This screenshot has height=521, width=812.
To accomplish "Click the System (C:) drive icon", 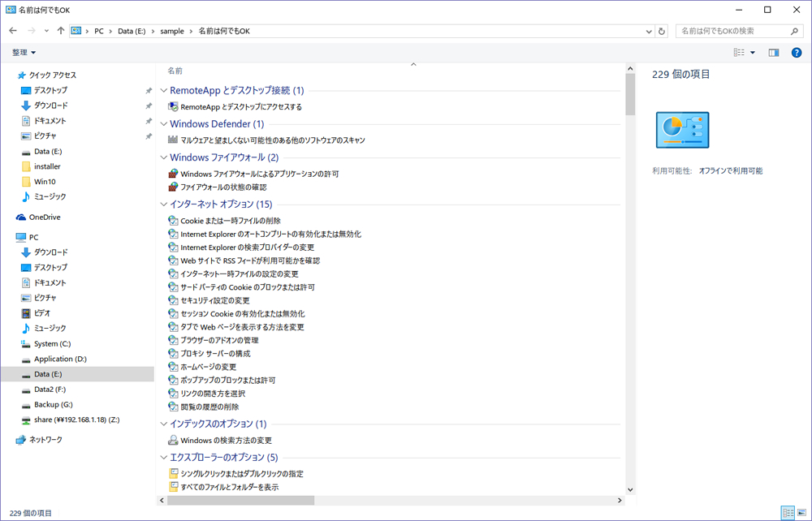I will click(x=26, y=343).
